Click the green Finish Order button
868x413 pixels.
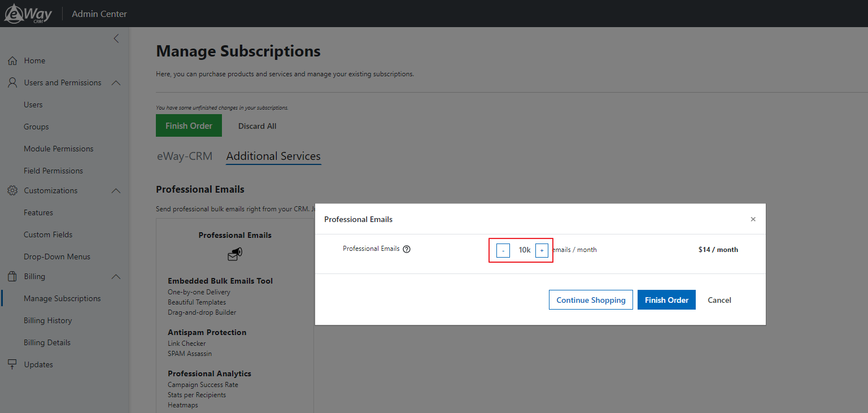(x=189, y=125)
